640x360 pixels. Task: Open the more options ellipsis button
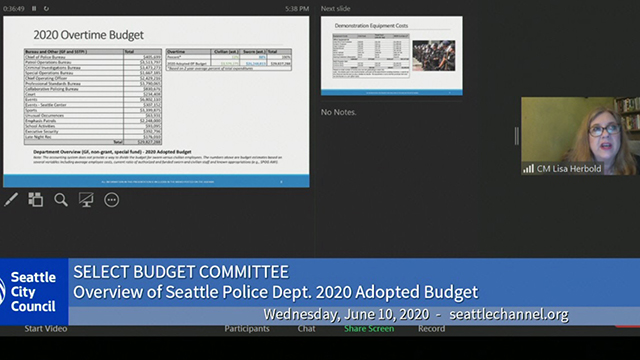click(x=111, y=200)
